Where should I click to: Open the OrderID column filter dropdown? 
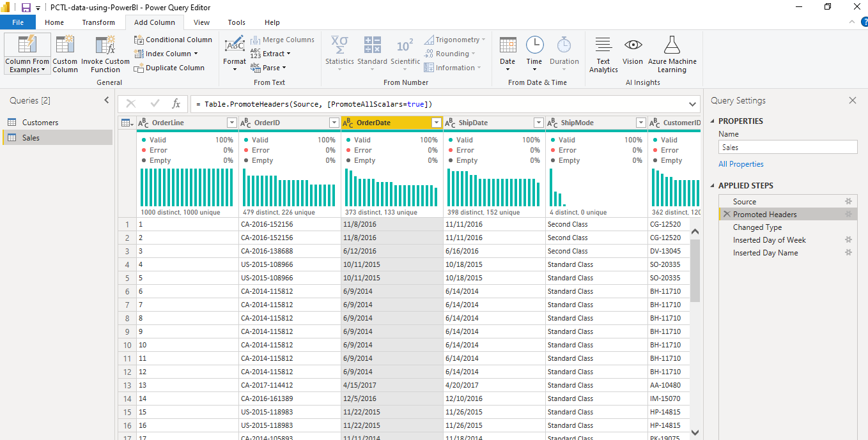point(334,123)
